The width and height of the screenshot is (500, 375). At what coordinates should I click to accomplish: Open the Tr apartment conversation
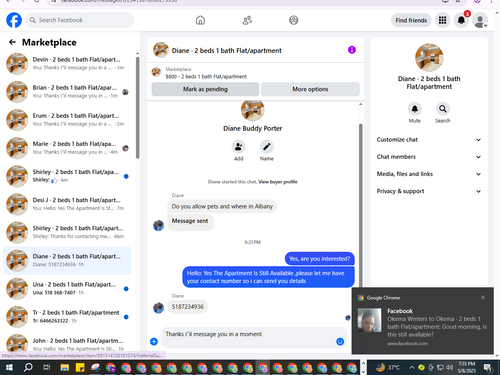tap(67, 317)
